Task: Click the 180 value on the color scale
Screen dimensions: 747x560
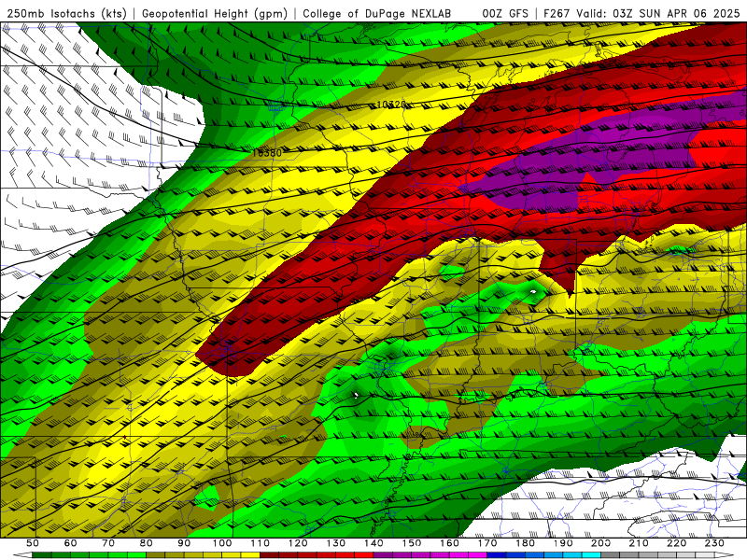Action: coord(526,543)
